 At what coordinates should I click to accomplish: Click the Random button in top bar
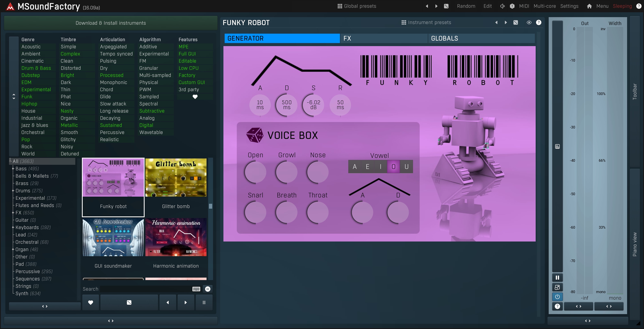tap(466, 6)
